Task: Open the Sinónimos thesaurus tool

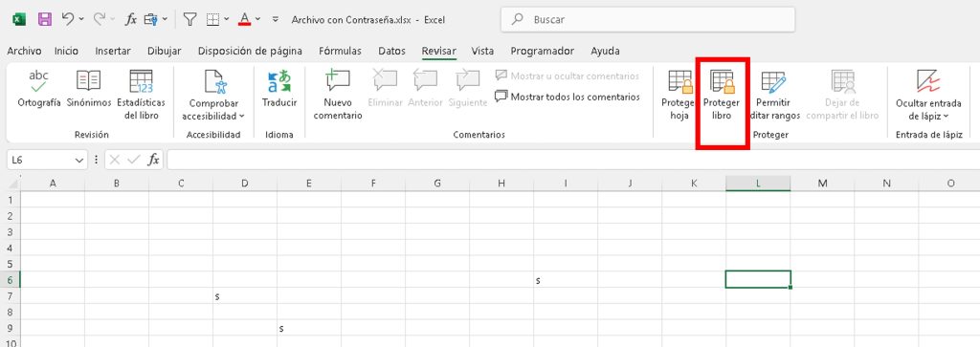Action: point(88,81)
